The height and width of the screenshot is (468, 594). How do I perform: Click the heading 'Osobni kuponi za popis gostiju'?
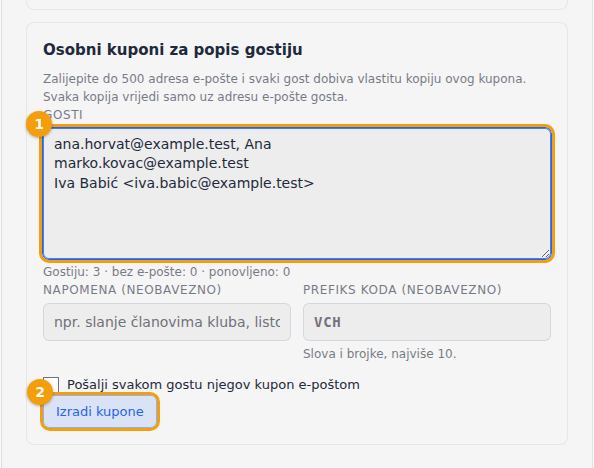(x=173, y=50)
